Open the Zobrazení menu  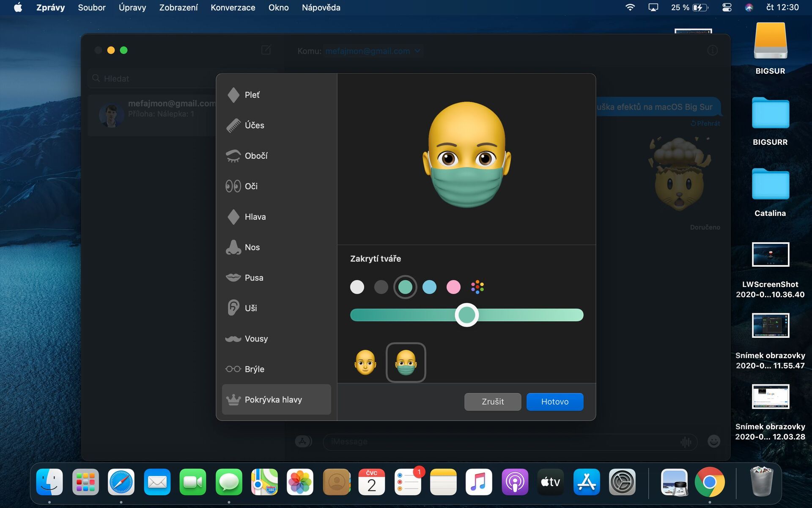(178, 8)
